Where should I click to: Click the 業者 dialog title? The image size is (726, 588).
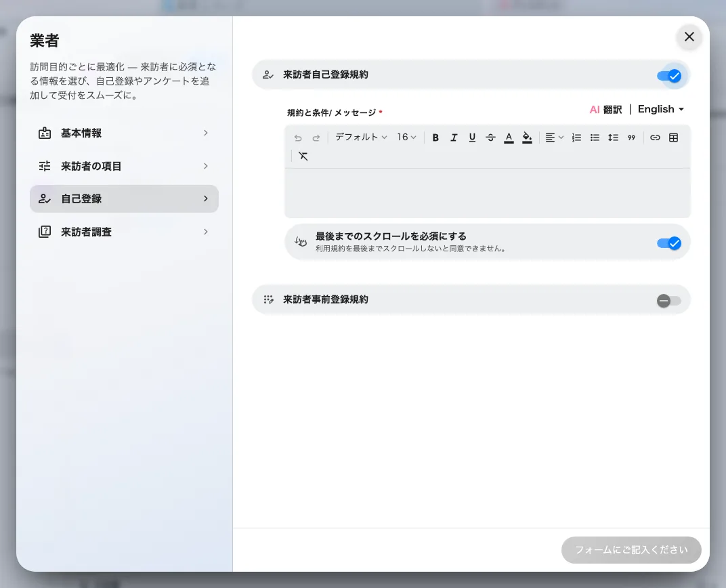tap(45, 41)
